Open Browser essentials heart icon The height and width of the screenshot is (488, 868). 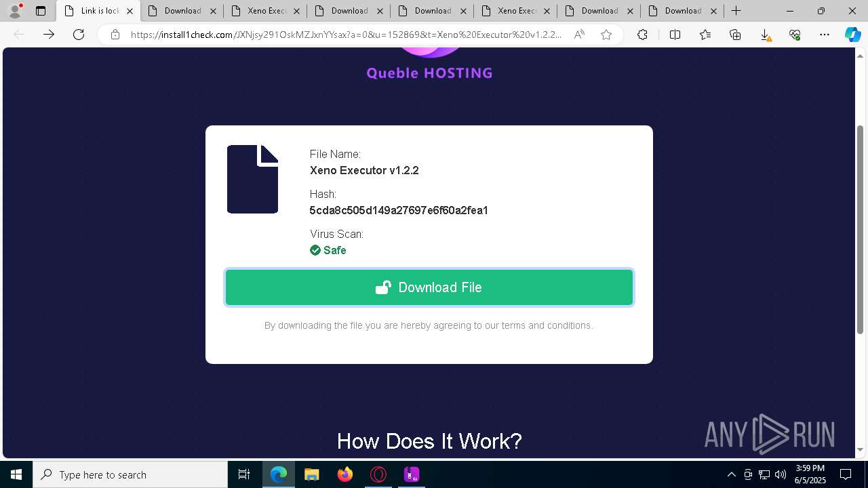(795, 35)
